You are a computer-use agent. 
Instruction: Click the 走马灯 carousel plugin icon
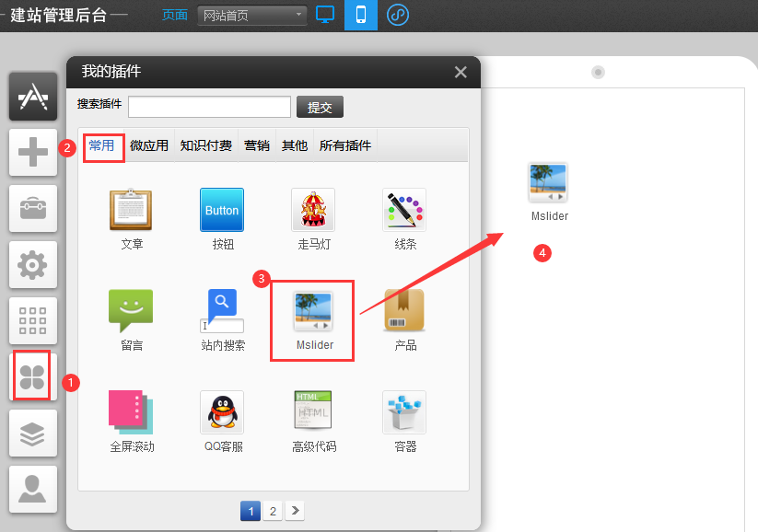click(x=313, y=210)
